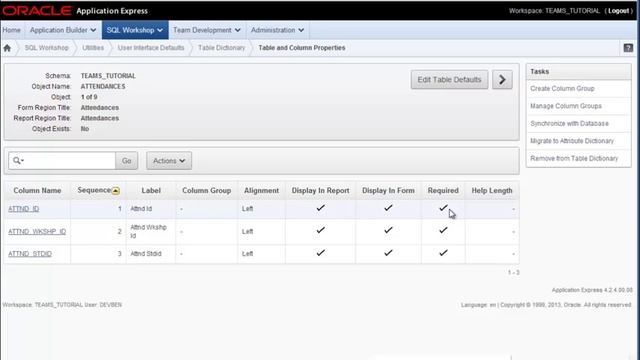
Task: Open the ATTND_STDID column link
Action: tap(30, 253)
